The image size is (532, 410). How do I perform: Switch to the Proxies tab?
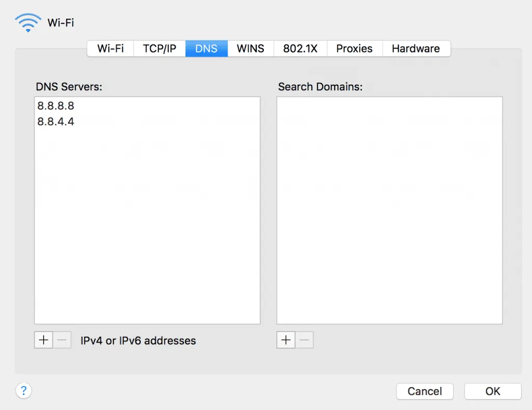354,48
